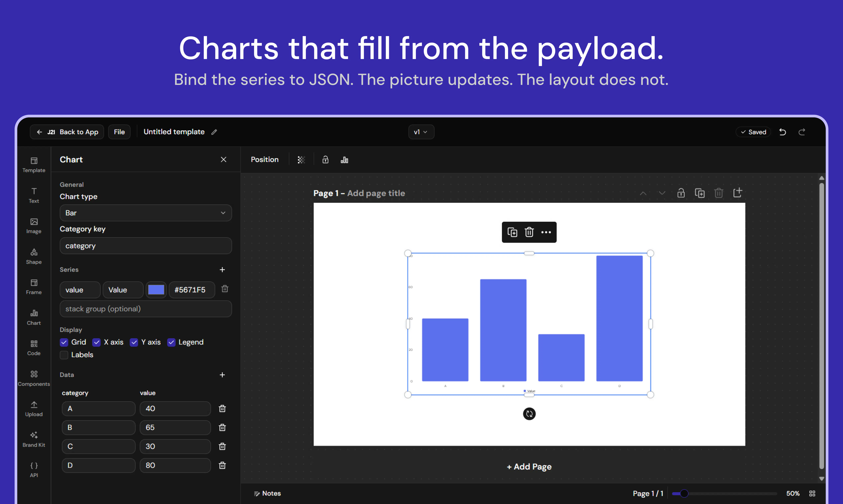Open the Image sidebar panel

(x=34, y=226)
